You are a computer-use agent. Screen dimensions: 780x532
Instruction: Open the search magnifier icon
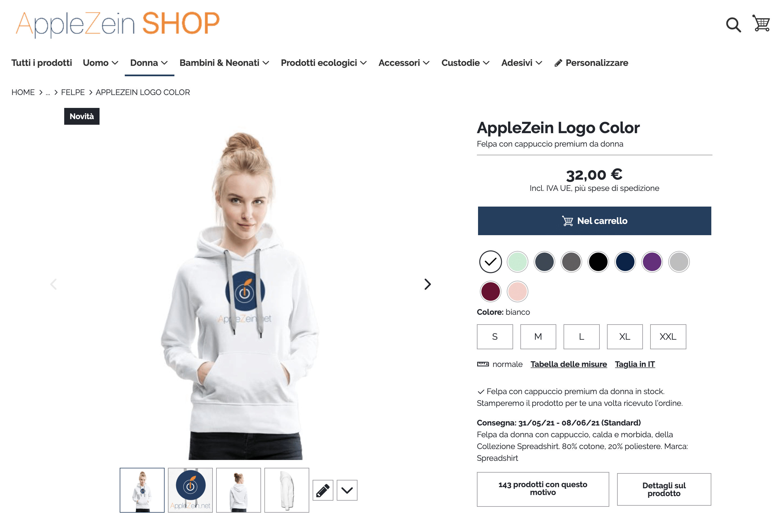click(733, 24)
